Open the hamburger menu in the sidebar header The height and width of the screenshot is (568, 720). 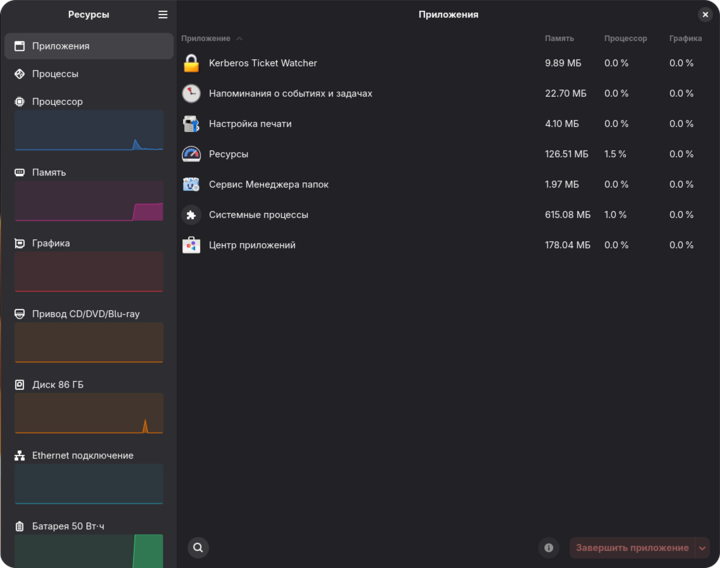(163, 15)
